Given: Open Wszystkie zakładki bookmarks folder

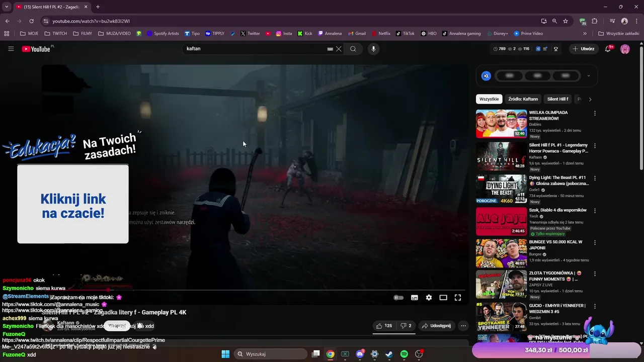Looking at the screenshot, I should (x=618, y=34).
